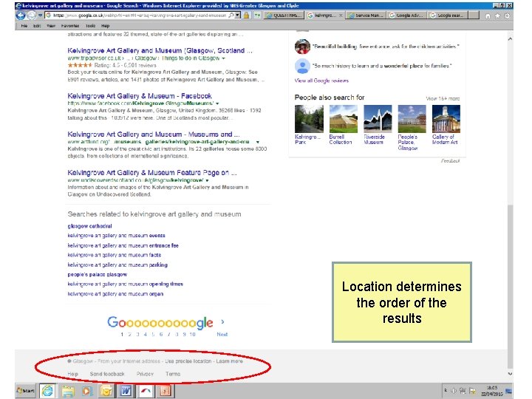The image size is (532, 399).
Task: Open Kelvingrove Art Gallery & Museum Facebook result
Action: (140, 96)
